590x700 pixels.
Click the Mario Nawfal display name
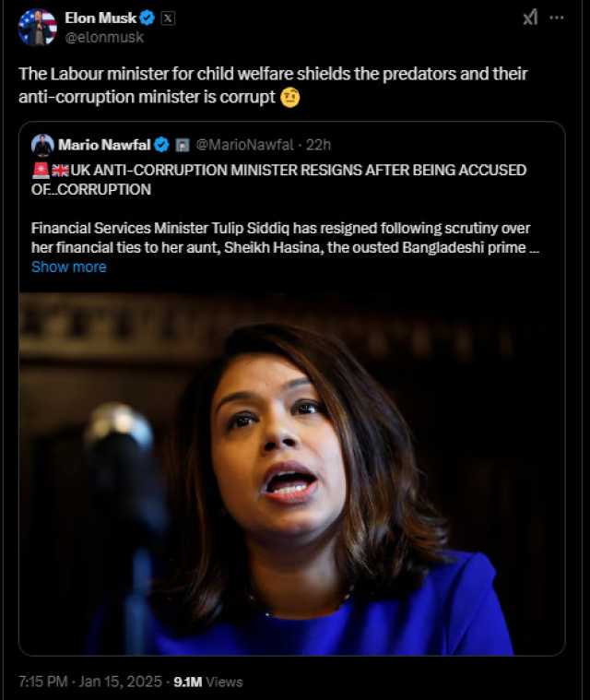click(104, 145)
